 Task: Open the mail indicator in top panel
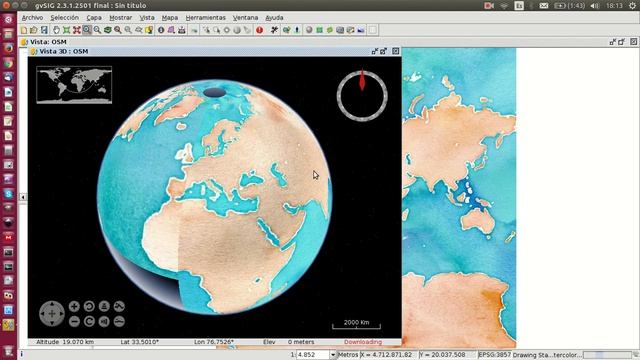[544, 5]
